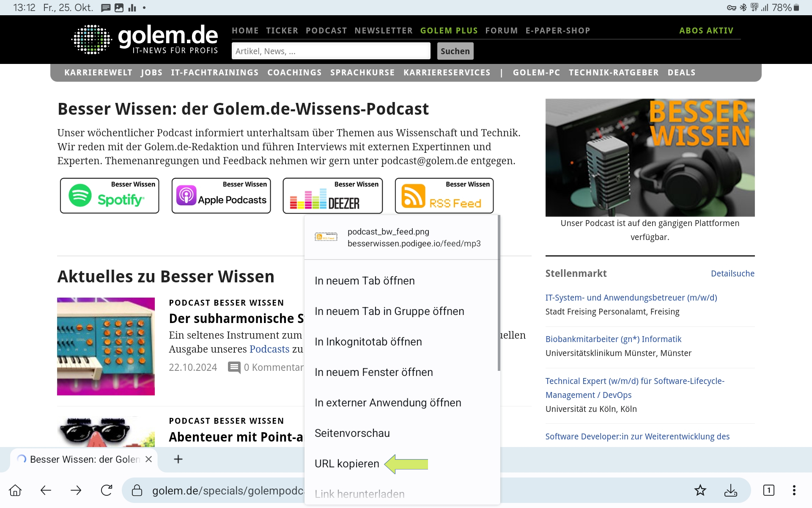Open the tab switcher counter icon

(x=768, y=490)
